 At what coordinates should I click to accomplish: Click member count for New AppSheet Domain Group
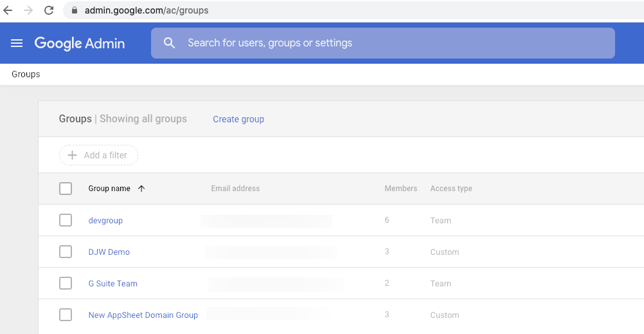tap(387, 315)
